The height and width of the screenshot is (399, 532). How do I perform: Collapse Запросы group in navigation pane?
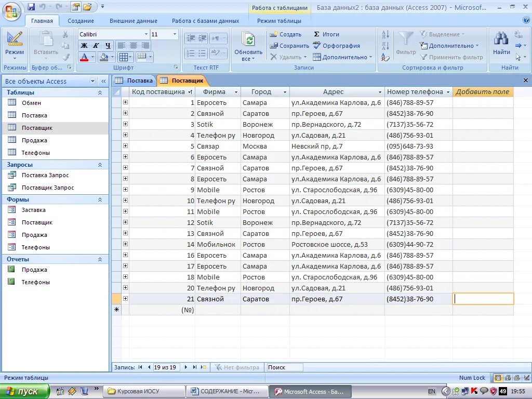click(100, 165)
